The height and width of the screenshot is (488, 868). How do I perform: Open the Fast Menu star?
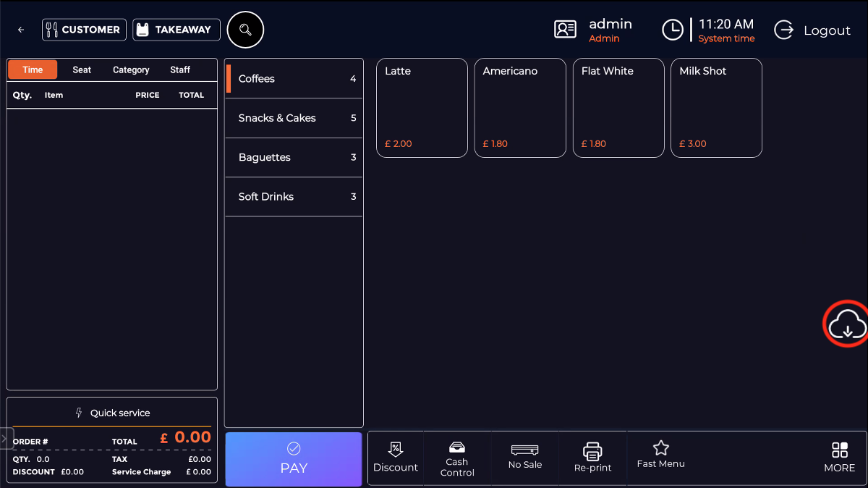660,455
